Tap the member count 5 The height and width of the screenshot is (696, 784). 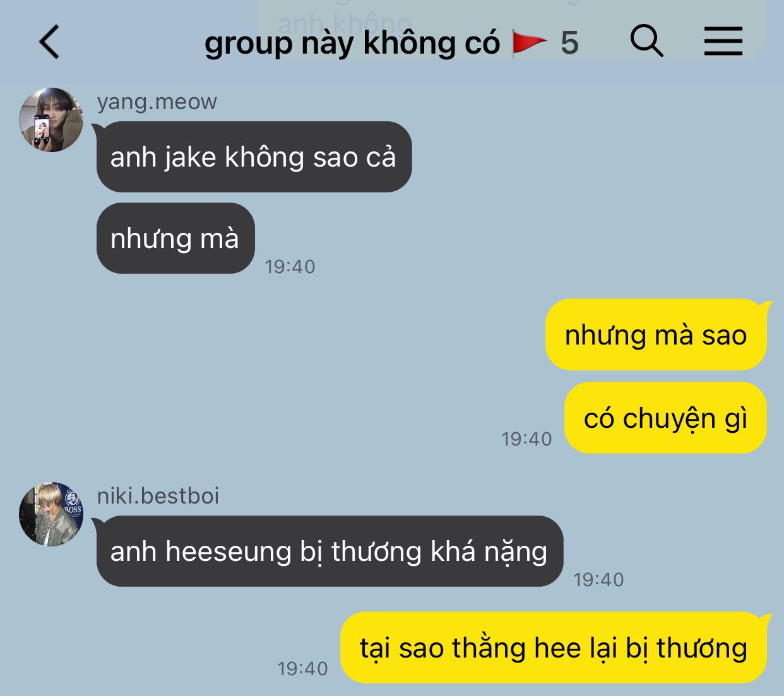(x=569, y=43)
